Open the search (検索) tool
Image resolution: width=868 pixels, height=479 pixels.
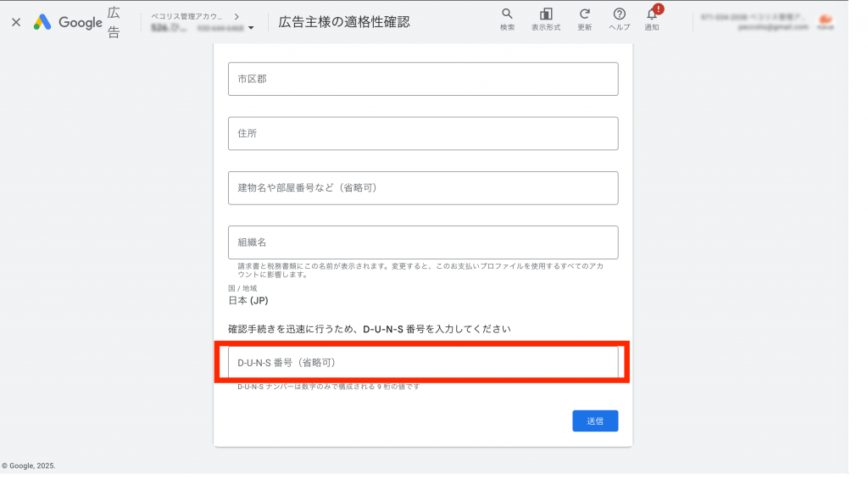[507, 20]
